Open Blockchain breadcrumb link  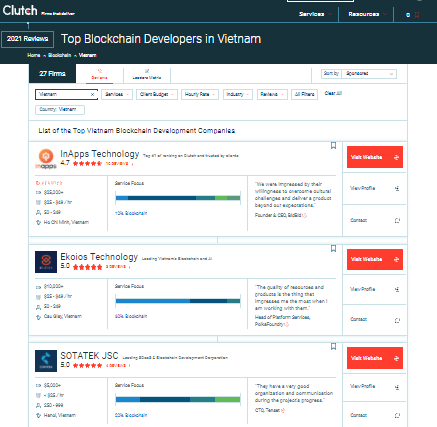coord(59,55)
